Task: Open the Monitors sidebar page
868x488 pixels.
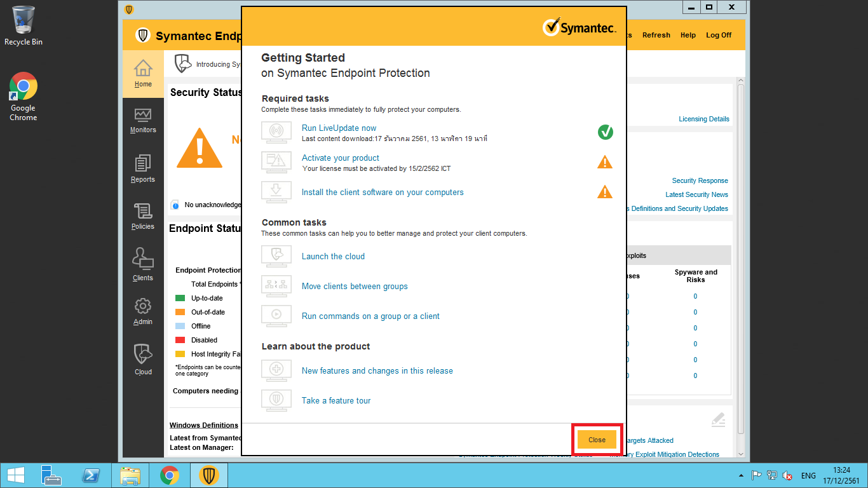Action: click(143, 120)
